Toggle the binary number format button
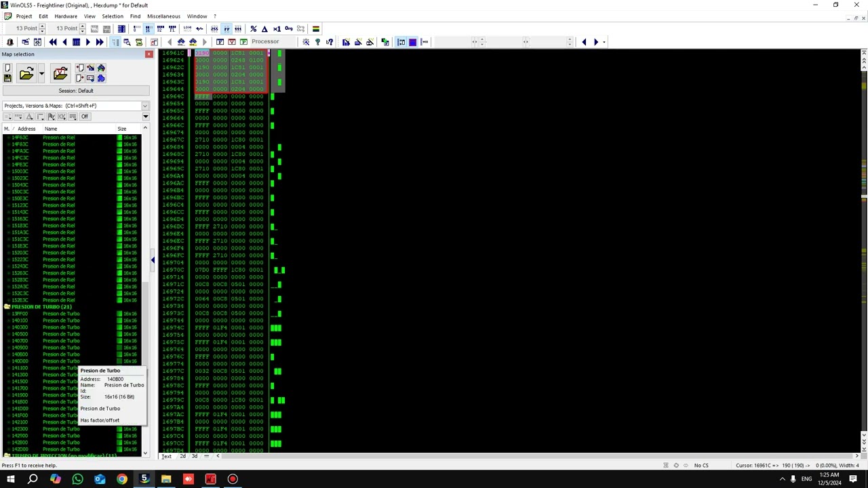Viewport: 868px width, 488px height. 238,29
